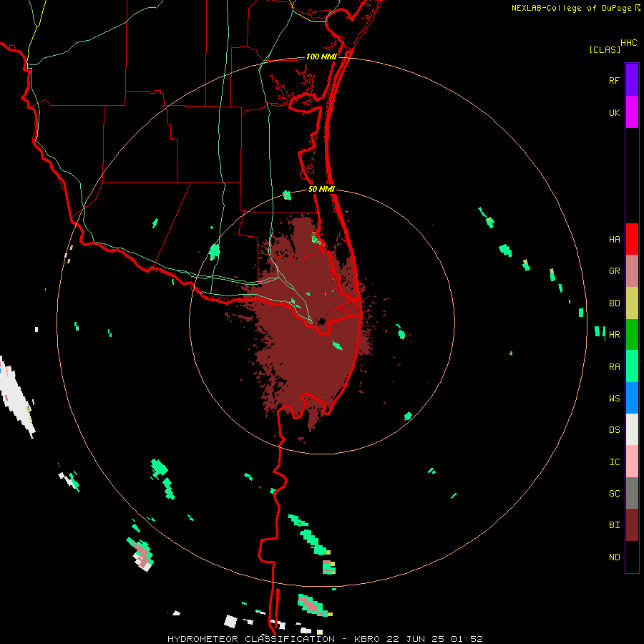Click the HHC product label

pyautogui.click(x=628, y=43)
